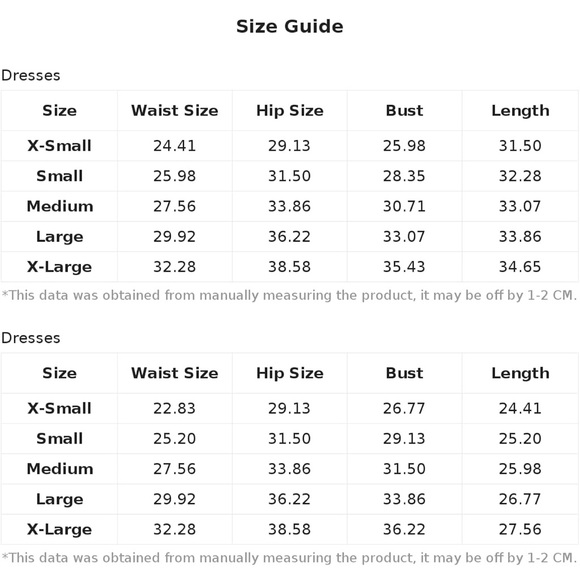Click hip value 36.22 in first table
Screen dimensions: 580x580
pos(290,237)
